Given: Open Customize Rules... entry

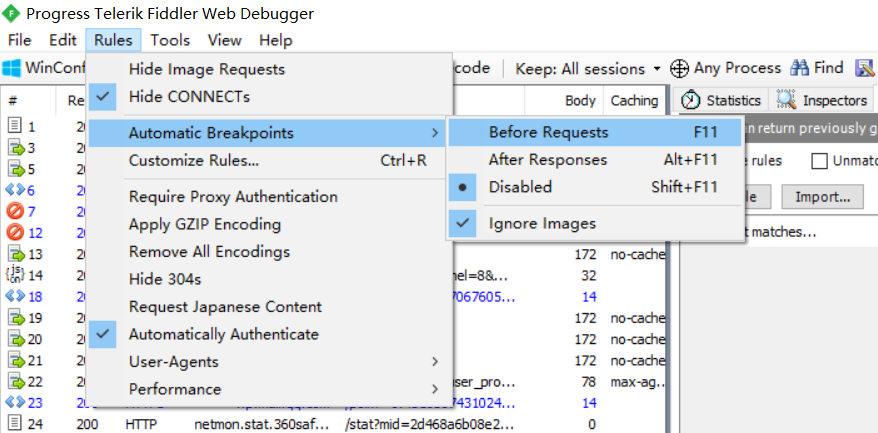Looking at the screenshot, I should pos(270,161).
